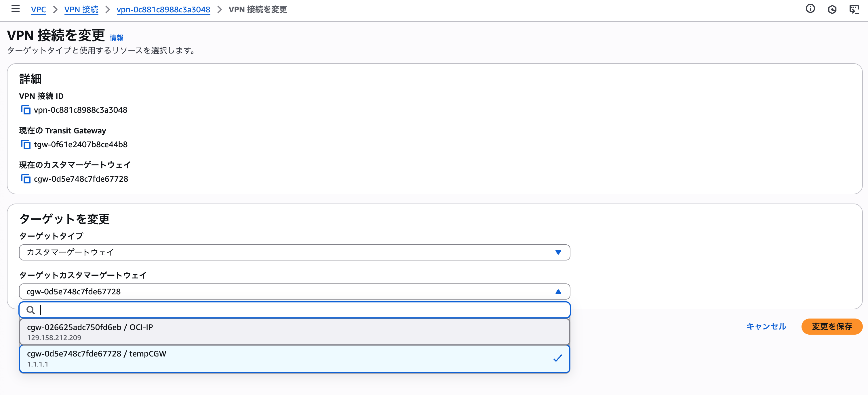Go to the VPN 接続 breadcrumb link
868x395 pixels.
(81, 9)
